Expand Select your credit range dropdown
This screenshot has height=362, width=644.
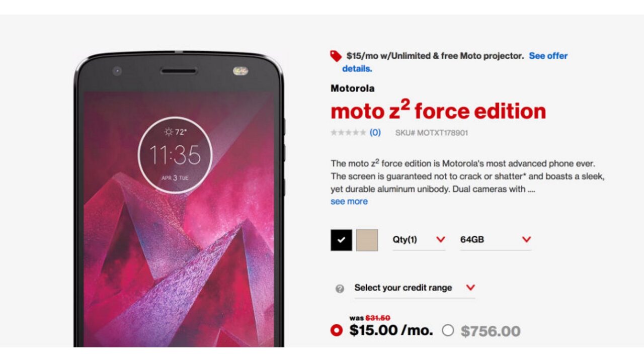click(x=415, y=288)
